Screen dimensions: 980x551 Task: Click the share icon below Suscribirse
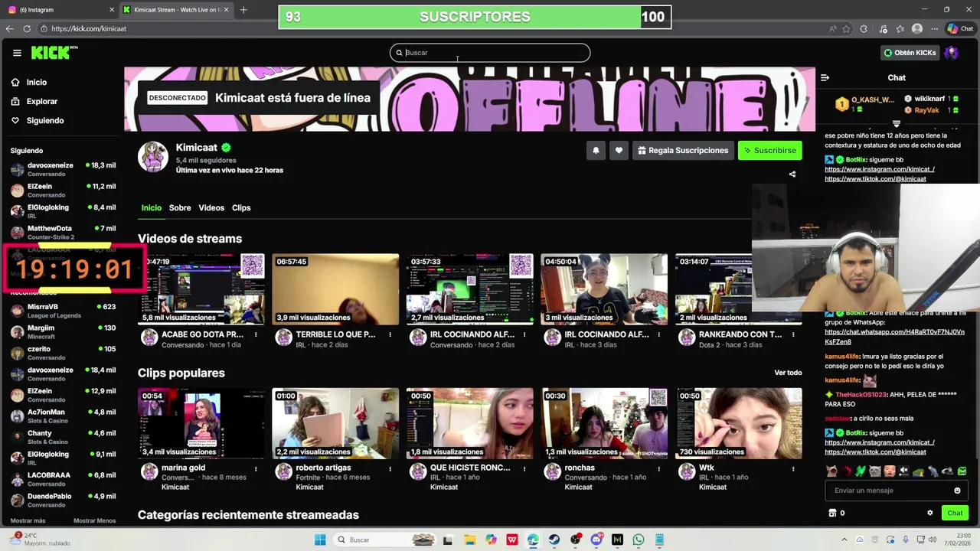click(x=792, y=174)
